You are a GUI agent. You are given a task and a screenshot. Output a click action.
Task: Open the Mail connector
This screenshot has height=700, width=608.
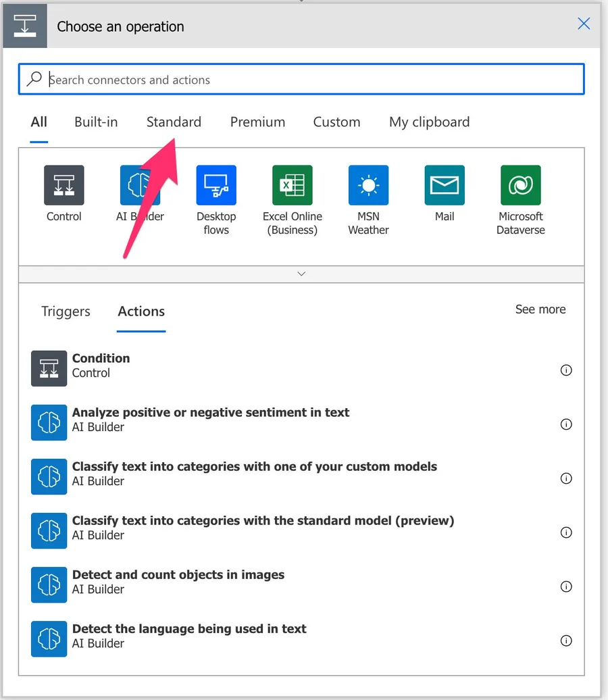point(445,185)
